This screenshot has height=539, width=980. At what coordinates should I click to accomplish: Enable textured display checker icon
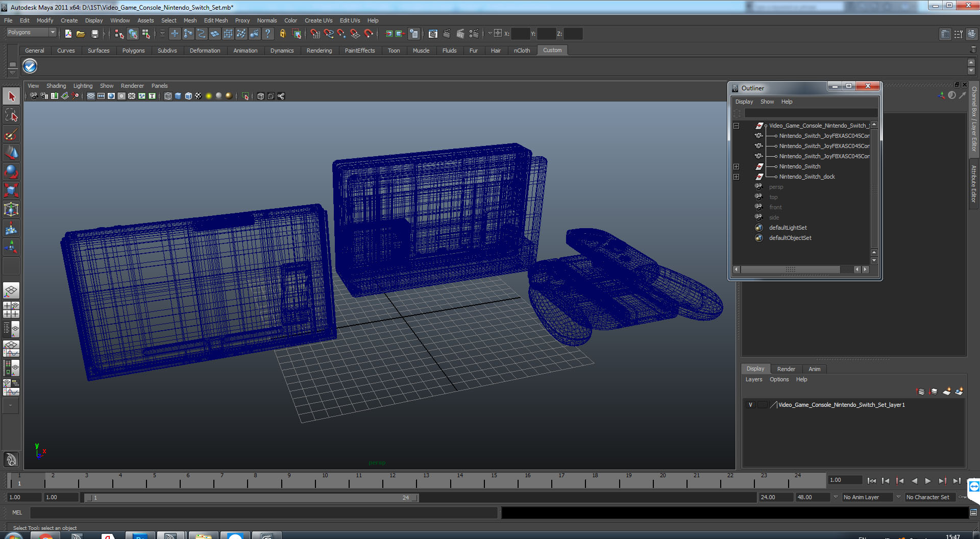click(x=198, y=96)
